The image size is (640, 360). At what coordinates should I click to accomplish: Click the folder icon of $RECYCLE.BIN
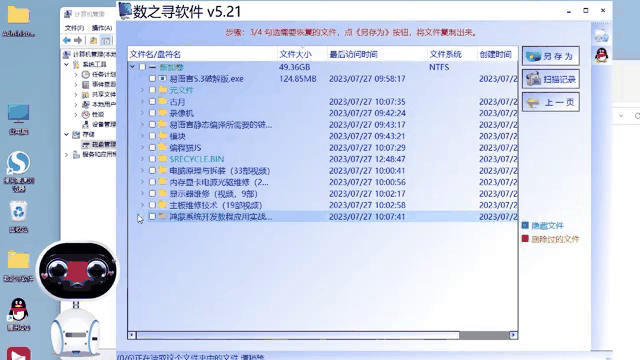point(162,159)
